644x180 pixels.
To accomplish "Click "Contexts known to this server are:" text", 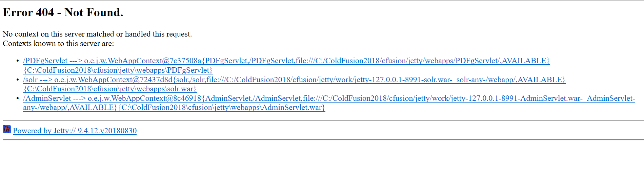I will point(58,44).
